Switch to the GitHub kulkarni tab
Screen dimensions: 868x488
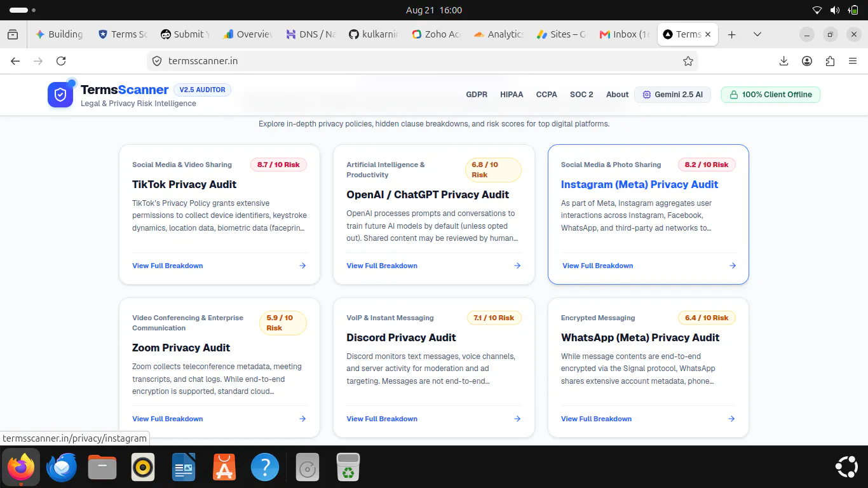coord(373,34)
